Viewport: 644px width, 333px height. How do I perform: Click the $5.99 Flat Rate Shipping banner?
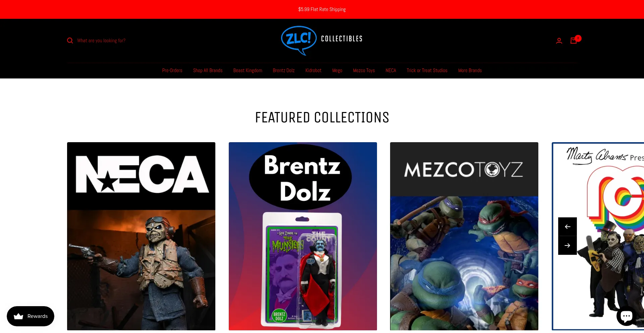click(x=322, y=9)
